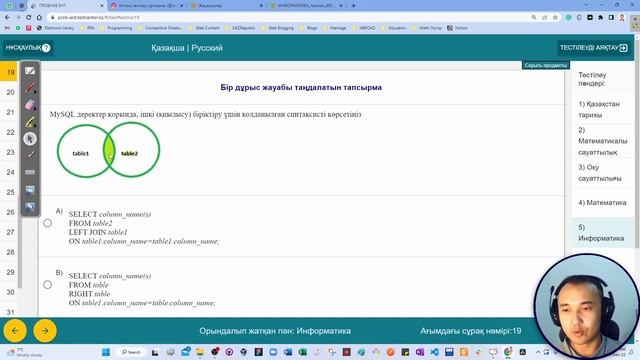Show hidden system tray icons chevron
The height and width of the screenshot is (360, 640).
pos(538,352)
